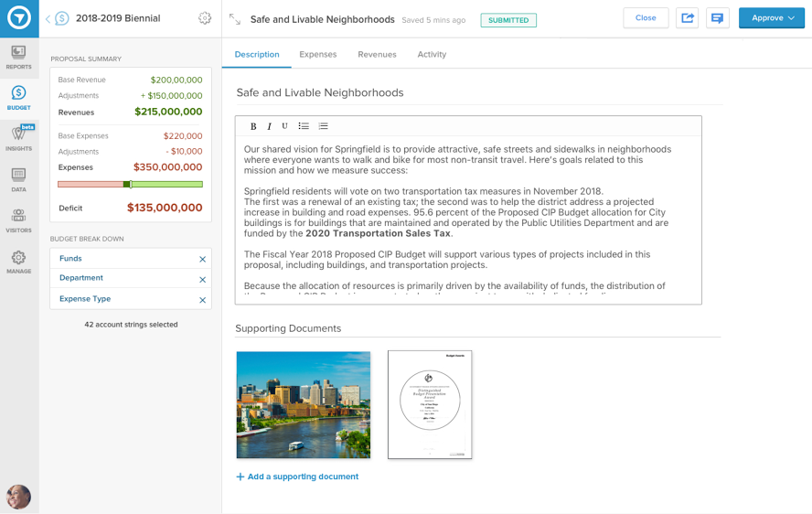
Task: Open the Approve dropdown button
Action: pos(772,18)
